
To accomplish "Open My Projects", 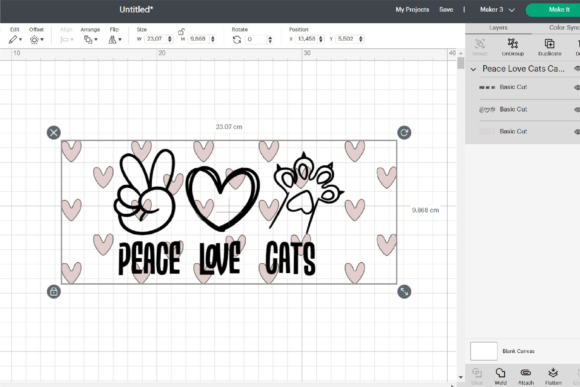I will pos(412,10).
